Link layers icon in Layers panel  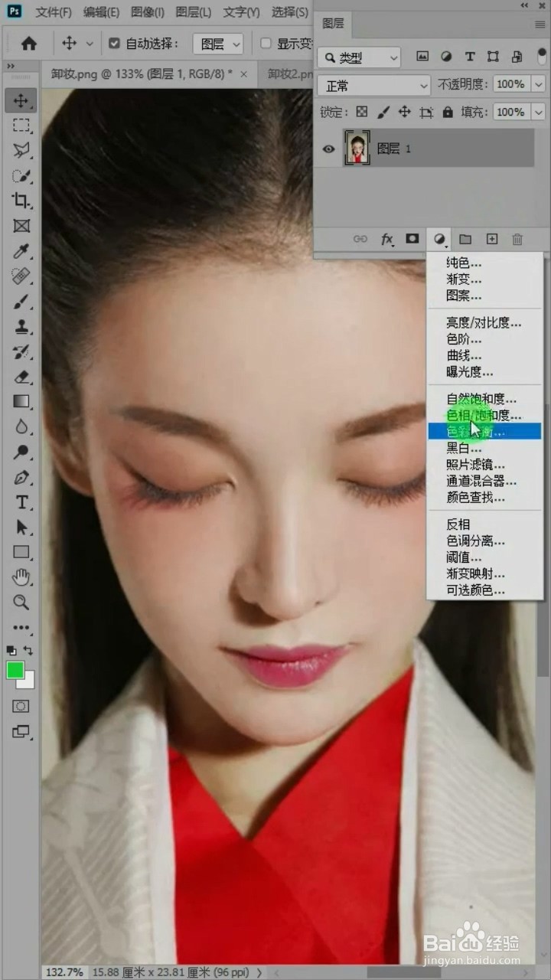[360, 240]
